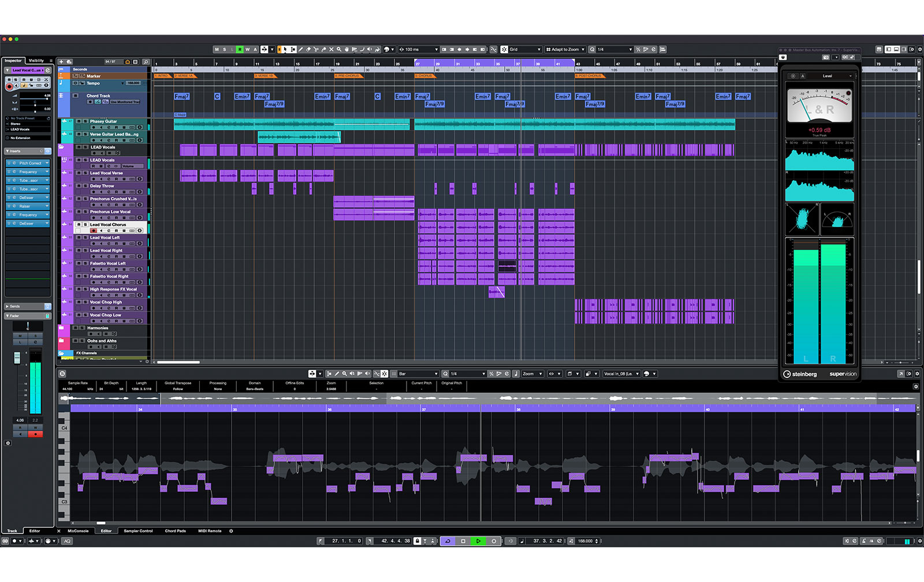The width and height of the screenshot is (924, 582).
Task: Toggle the transport Cycle loop button
Action: coord(448,541)
